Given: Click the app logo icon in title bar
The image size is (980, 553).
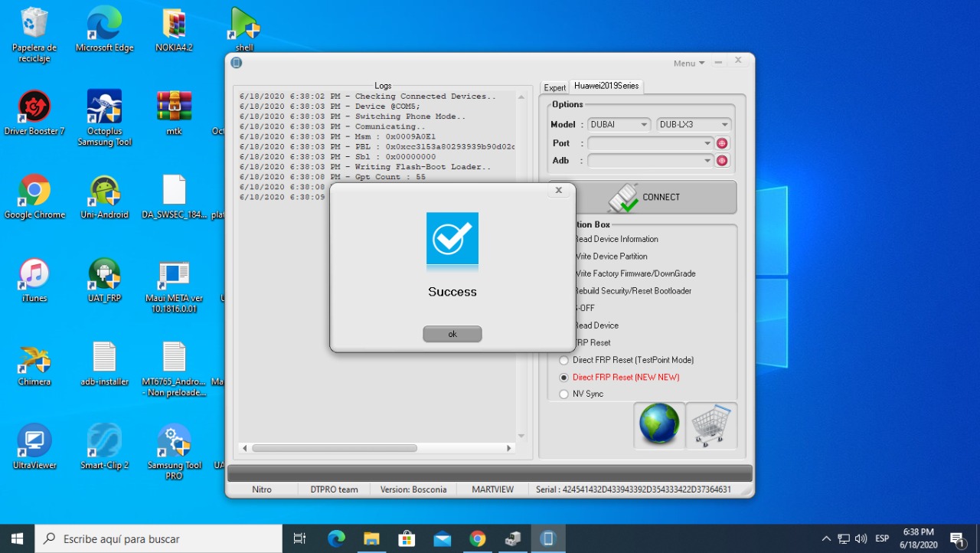Looking at the screenshot, I should tap(237, 63).
